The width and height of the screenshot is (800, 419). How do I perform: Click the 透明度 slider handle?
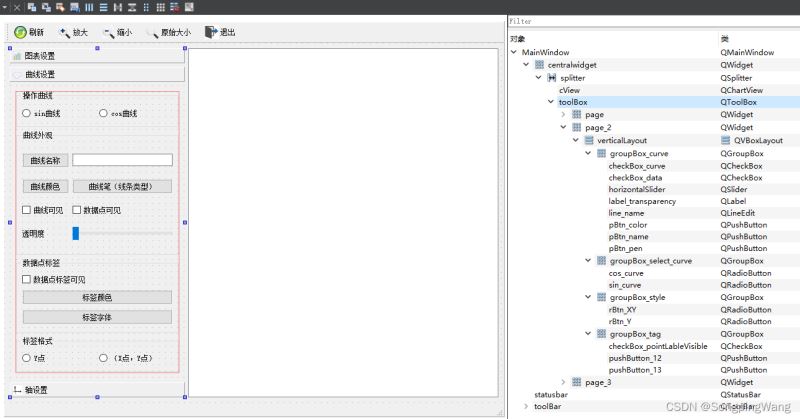[x=76, y=233]
